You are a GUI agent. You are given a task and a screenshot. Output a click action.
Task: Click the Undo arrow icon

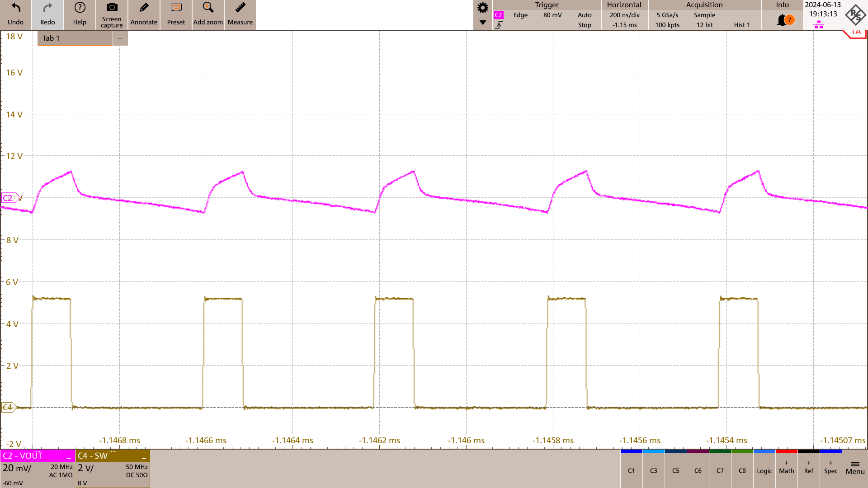(15, 8)
